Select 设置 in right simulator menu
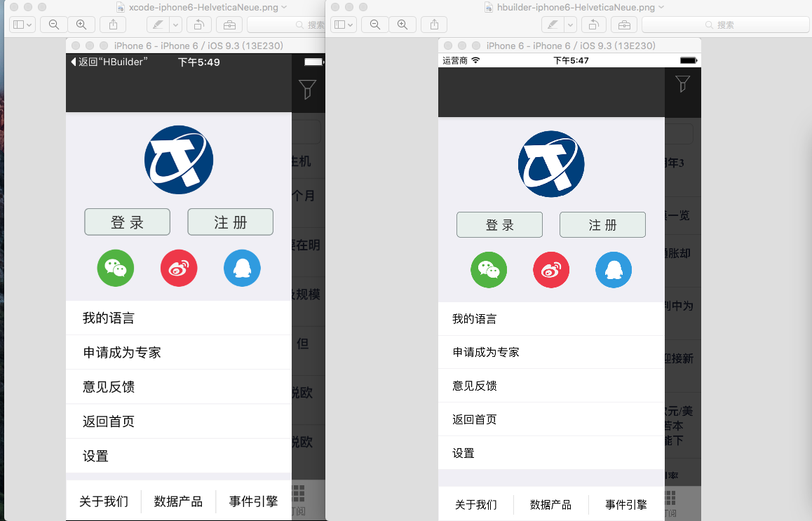 click(552, 453)
